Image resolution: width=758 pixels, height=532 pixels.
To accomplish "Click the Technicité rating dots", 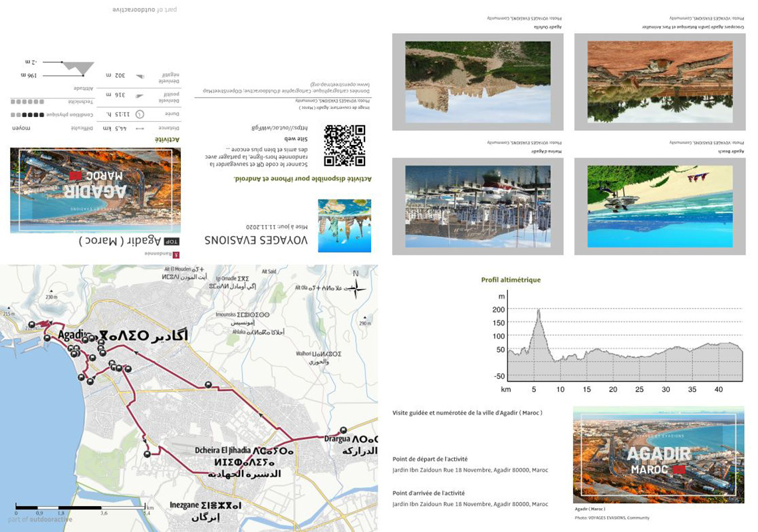I will pos(27,102).
